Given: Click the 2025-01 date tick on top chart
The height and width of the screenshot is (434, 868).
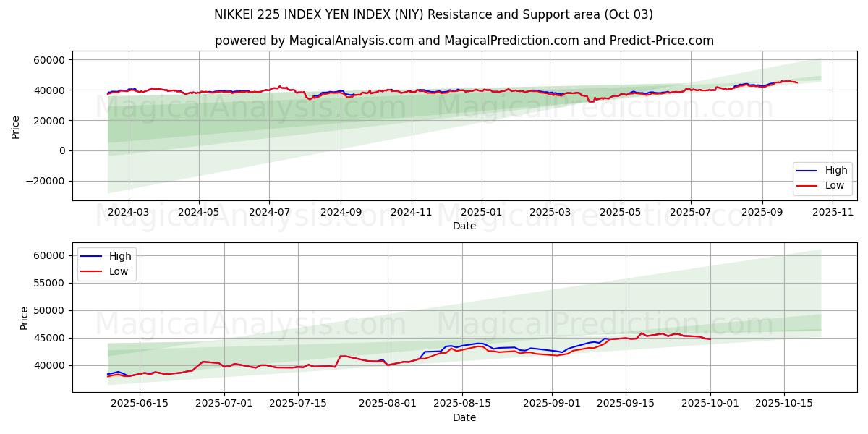Looking at the screenshot, I should [482, 211].
